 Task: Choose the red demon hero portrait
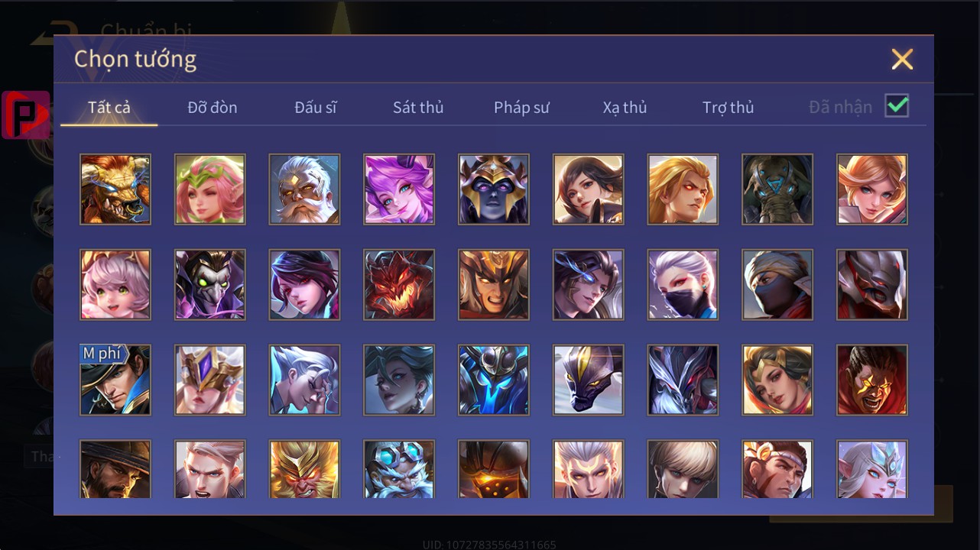[399, 285]
